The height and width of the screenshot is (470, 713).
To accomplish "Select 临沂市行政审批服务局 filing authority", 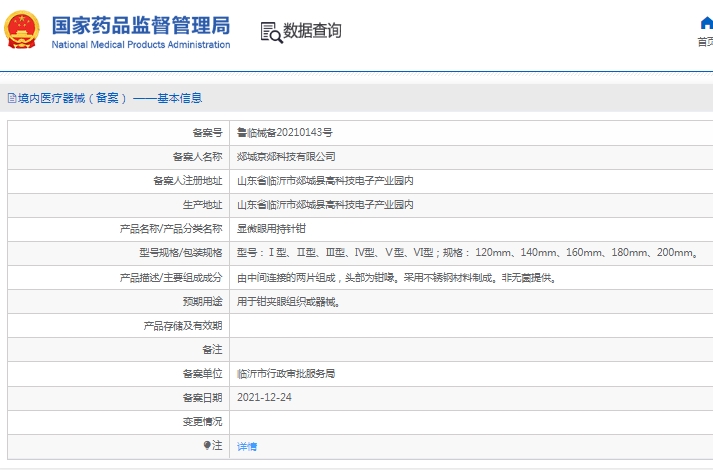I will [x=286, y=373].
